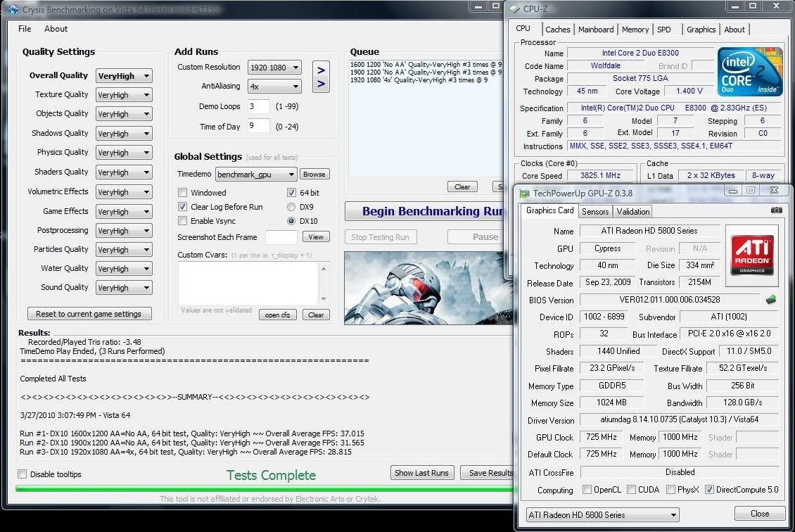This screenshot has height=532, width=795.
Task: Open the Custom Resolution dropdown
Action: click(274, 68)
